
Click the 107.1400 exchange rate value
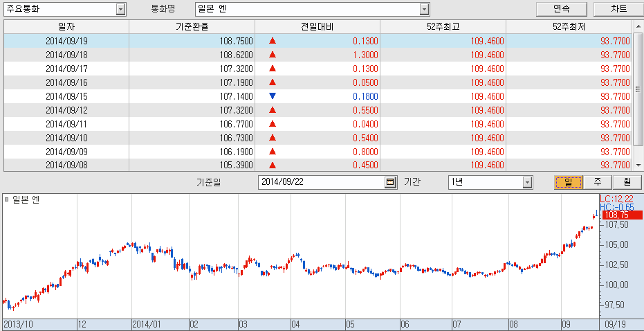point(236,96)
